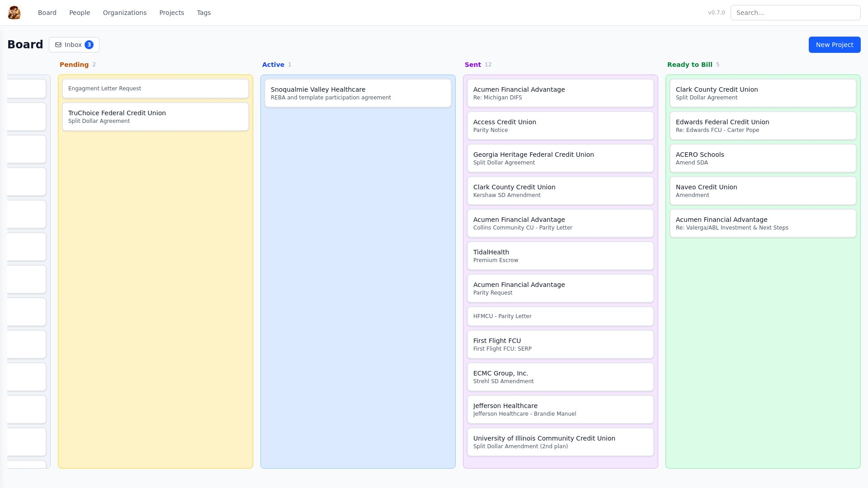Open ACERO Schools Amend SDA card
The width and height of the screenshot is (868, 488).
(763, 158)
